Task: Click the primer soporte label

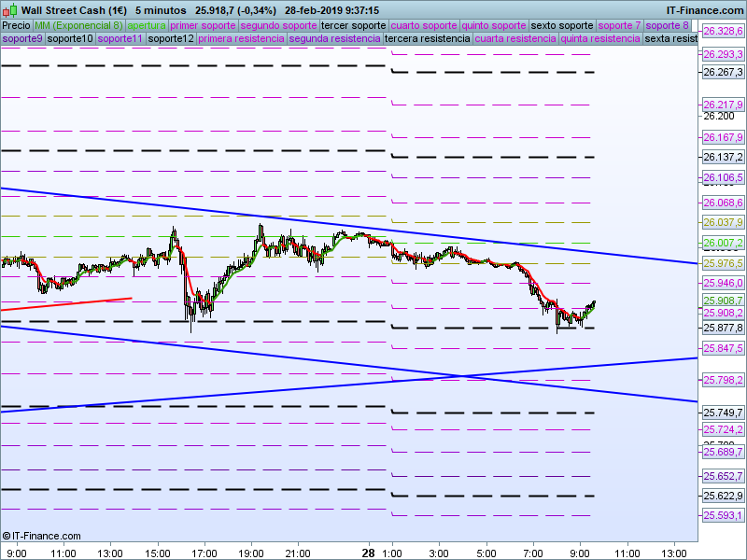Action: [x=203, y=25]
